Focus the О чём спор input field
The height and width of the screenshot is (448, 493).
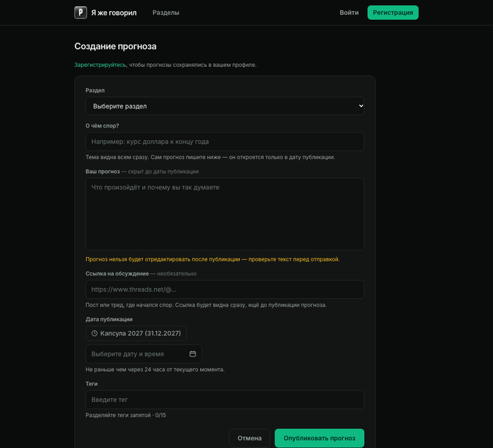tap(225, 142)
